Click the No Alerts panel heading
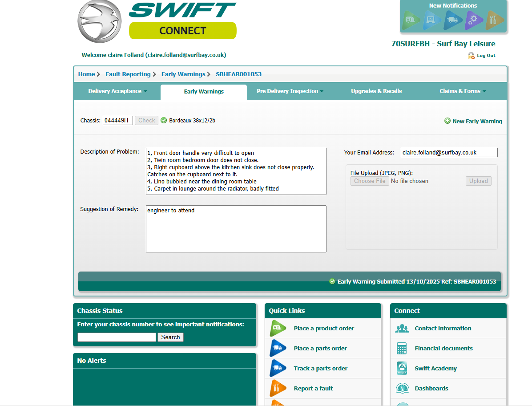532x406 pixels. coord(92,361)
